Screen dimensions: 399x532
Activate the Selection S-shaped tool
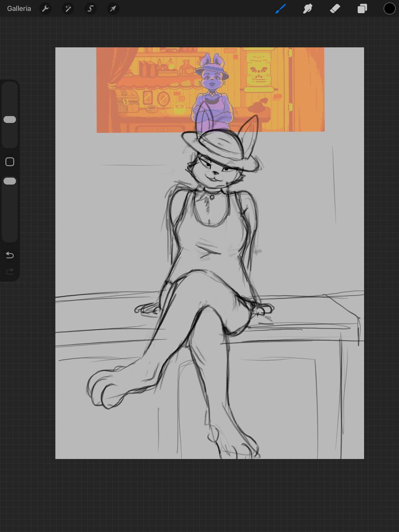[x=90, y=8]
